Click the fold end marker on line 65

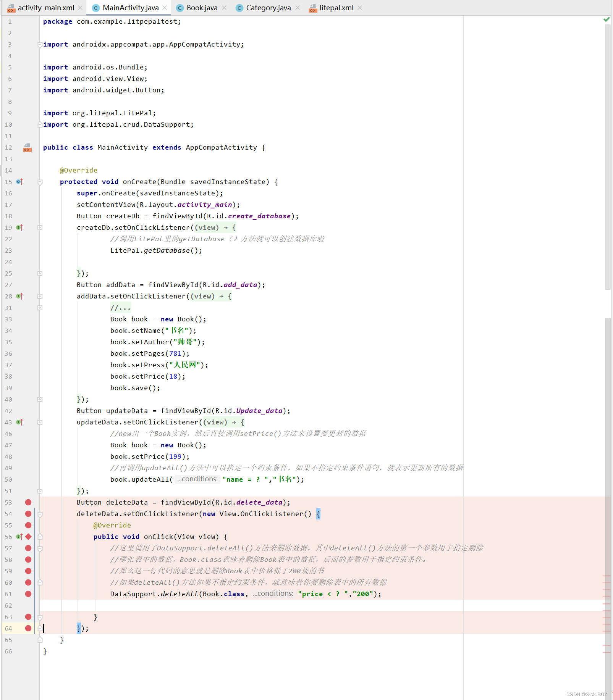point(40,640)
